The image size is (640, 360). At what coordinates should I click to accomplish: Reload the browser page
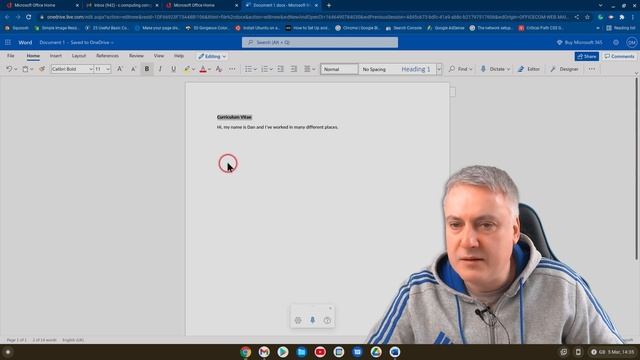29,17
